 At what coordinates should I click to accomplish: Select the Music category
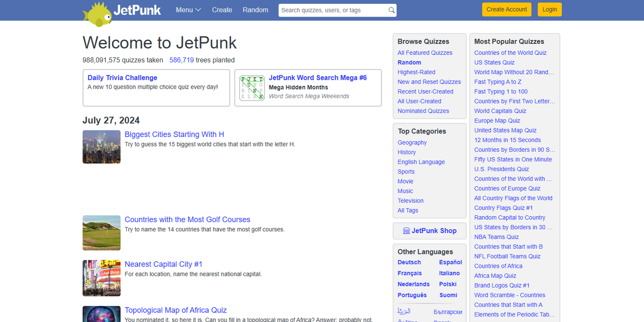pyautogui.click(x=406, y=191)
